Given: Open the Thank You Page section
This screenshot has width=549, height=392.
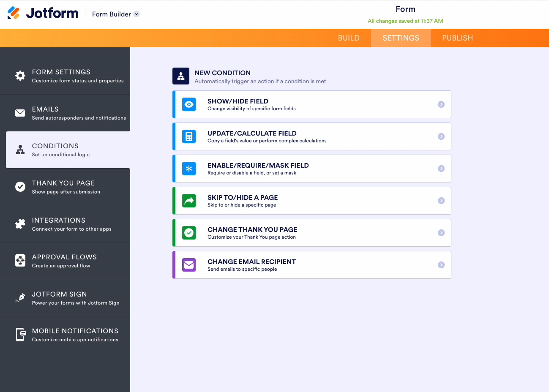Looking at the screenshot, I should point(65,187).
